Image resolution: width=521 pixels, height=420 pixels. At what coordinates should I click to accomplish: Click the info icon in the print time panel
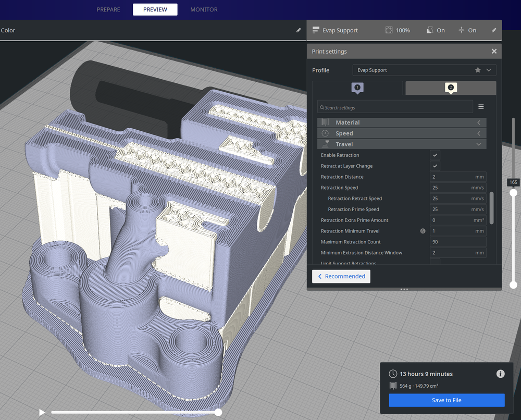[500, 374]
